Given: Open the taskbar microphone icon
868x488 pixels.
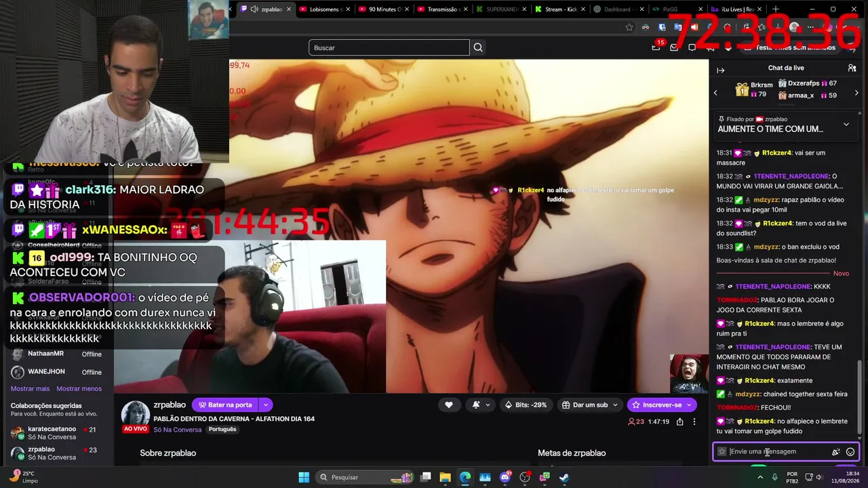Looking at the screenshot, I should [774, 476].
